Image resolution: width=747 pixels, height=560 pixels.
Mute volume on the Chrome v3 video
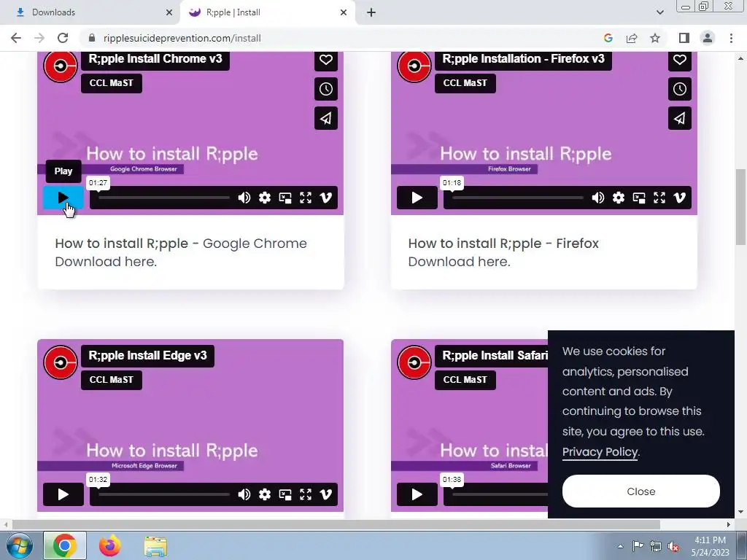tap(244, 198)
